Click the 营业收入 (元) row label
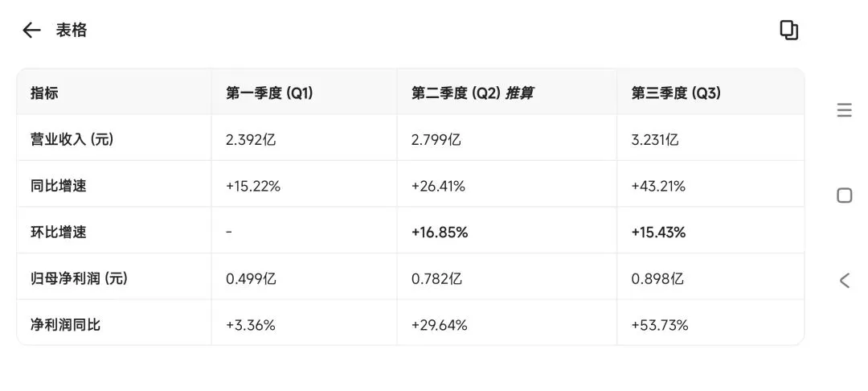This screenshot has height=391, width=868. 72,139
